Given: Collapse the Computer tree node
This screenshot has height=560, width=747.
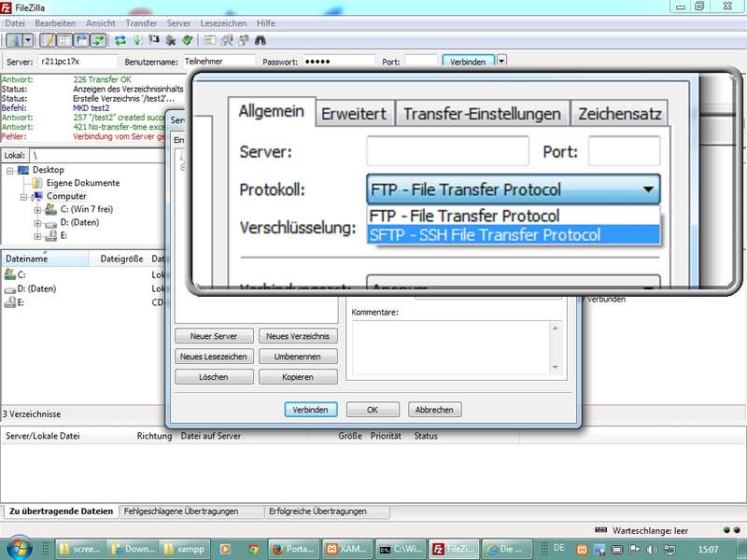Looking at the screenshot, I should coord(23,197).
